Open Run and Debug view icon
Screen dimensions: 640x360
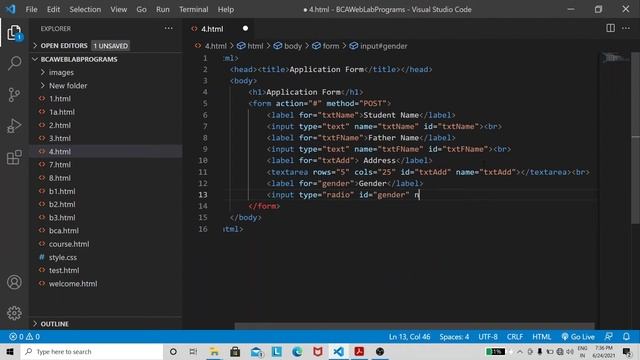[x=14, y=126]
